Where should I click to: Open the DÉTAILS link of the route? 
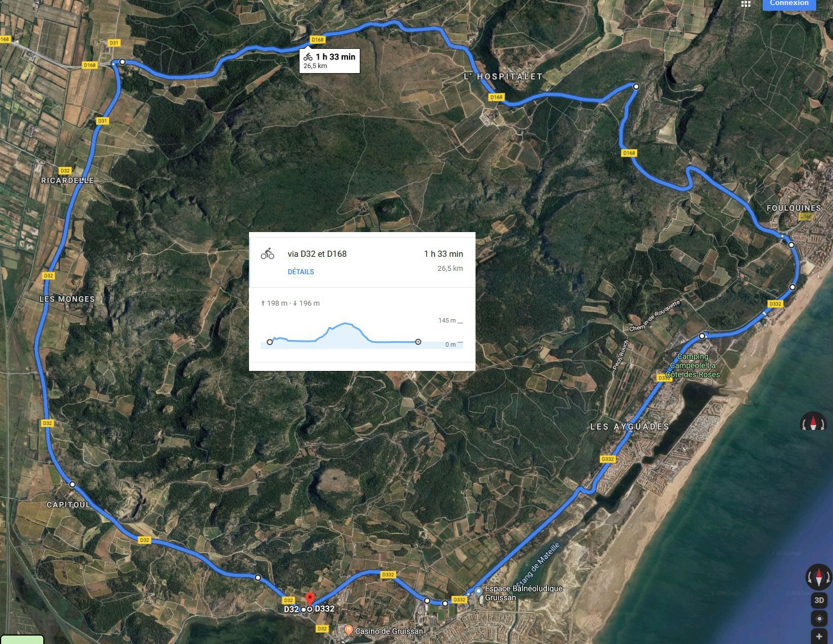(x=301, y=272)
